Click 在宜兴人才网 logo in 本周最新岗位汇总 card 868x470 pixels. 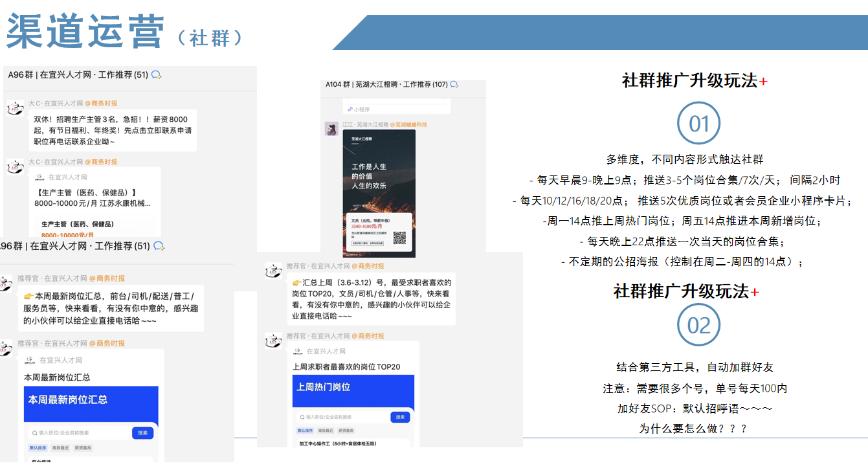(x=30, y=360)
